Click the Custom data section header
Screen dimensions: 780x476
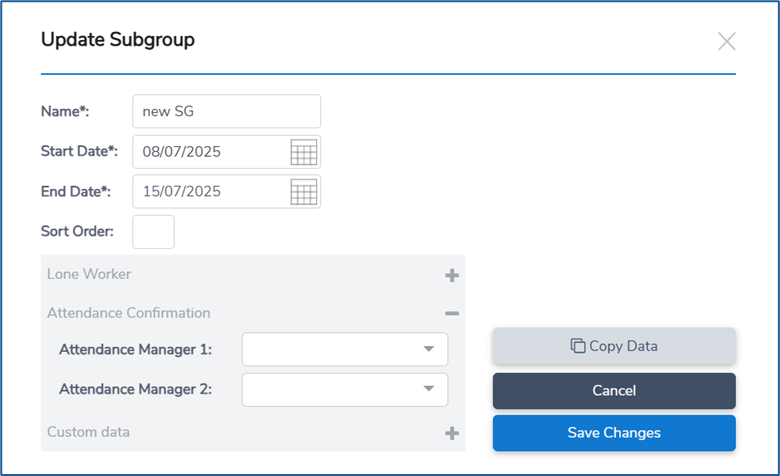[x=253, y=432]
